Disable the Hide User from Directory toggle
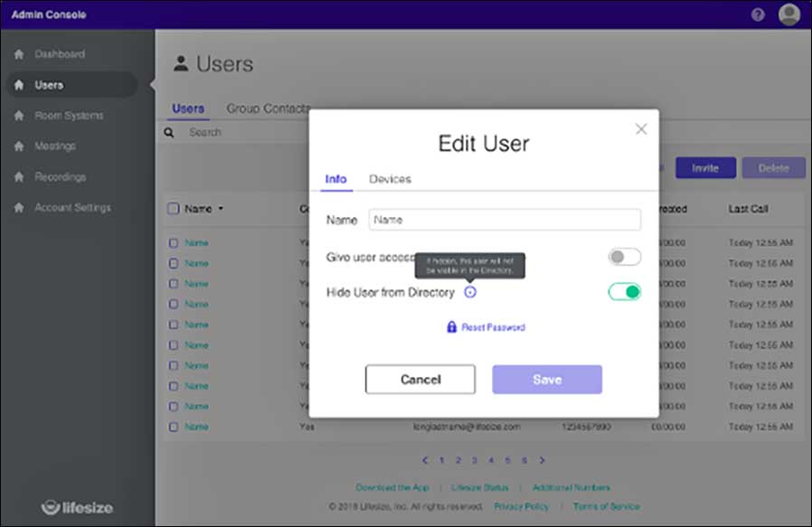The height and width of the screenshot is (527, 812). pos(624,292)
